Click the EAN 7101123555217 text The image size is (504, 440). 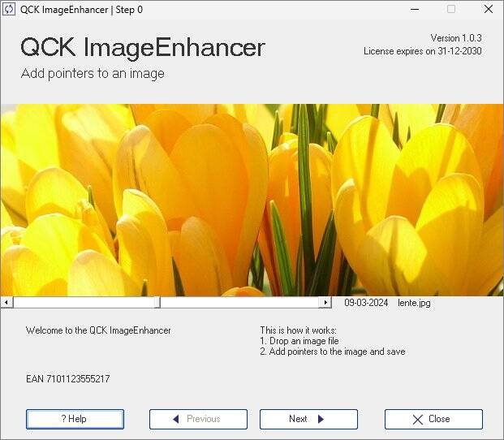point(68,378)
